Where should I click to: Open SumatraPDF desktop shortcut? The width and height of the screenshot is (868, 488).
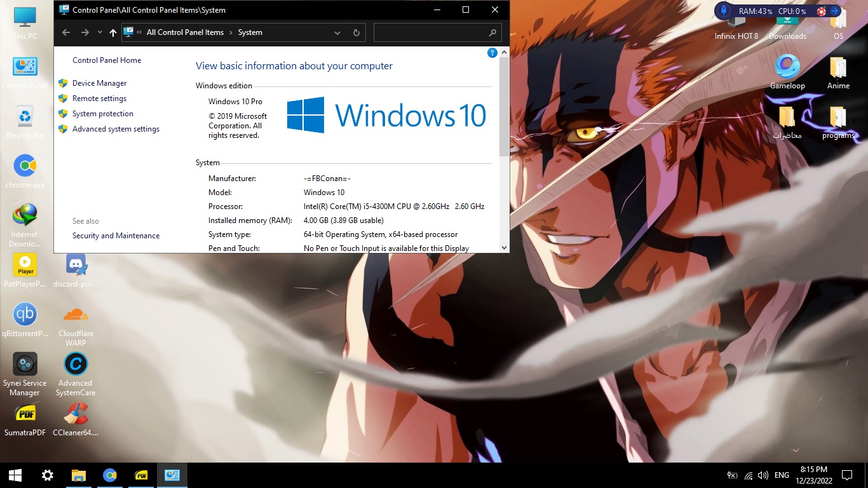click(25, 419)
